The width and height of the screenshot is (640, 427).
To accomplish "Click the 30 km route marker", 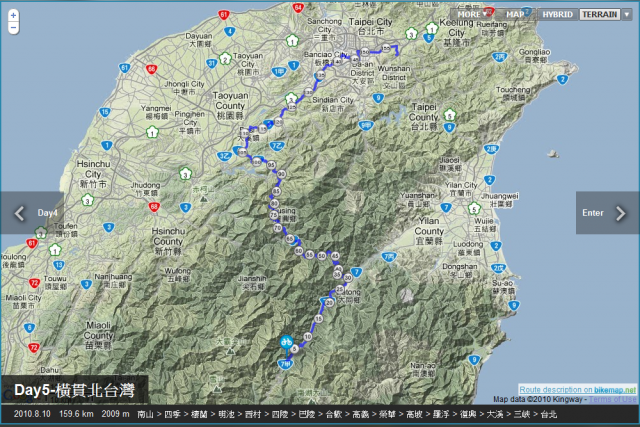I will pos(348,278).
